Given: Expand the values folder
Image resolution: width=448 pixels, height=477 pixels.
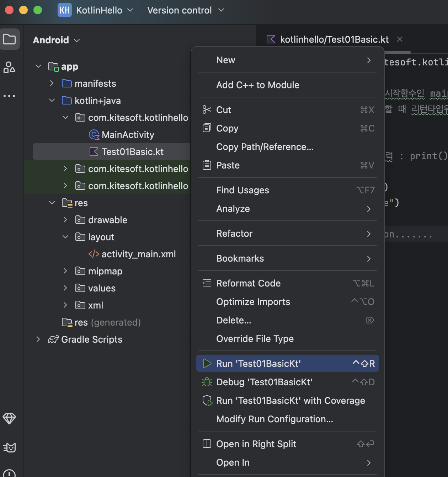Looking at the screenshot, I should tap(65, 288).
